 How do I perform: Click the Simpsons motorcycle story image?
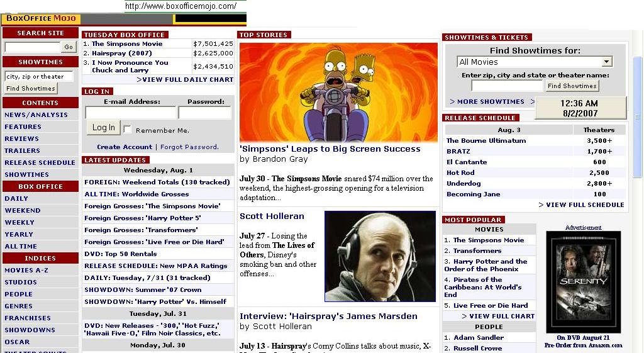338,92
